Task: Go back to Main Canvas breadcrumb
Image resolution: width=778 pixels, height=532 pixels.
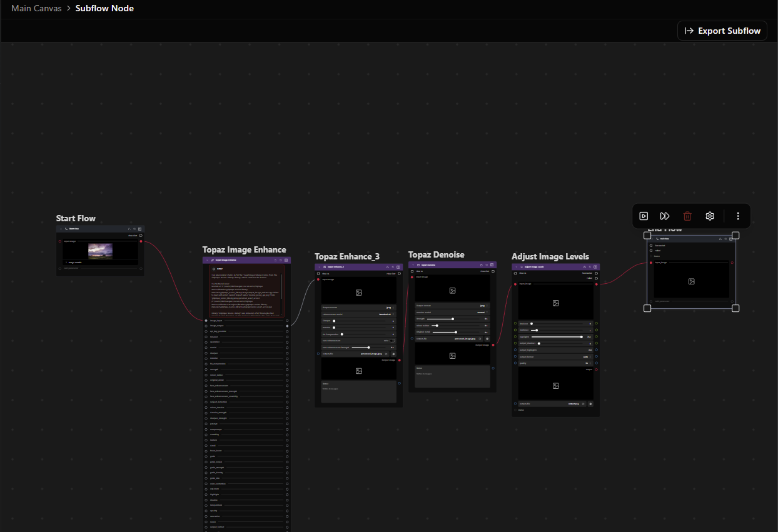Action: point(36,8)
